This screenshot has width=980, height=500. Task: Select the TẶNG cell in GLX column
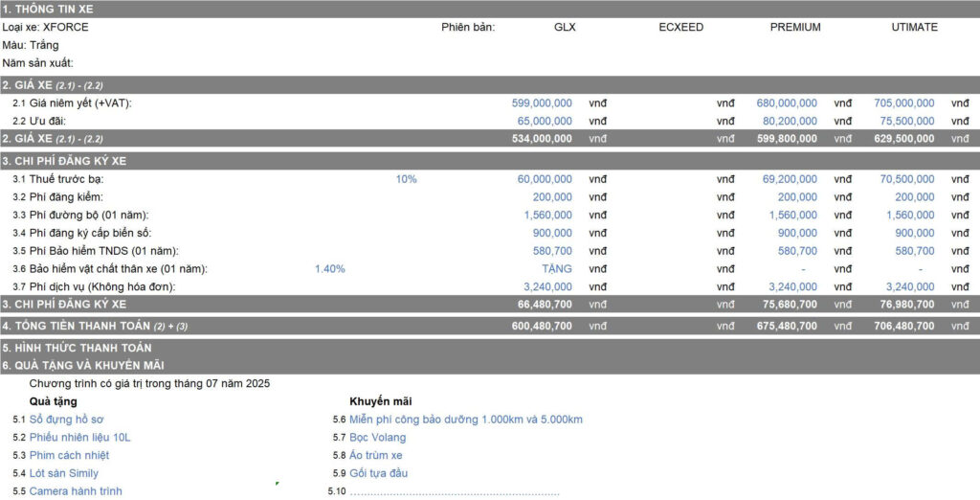[x=556, y=269]
